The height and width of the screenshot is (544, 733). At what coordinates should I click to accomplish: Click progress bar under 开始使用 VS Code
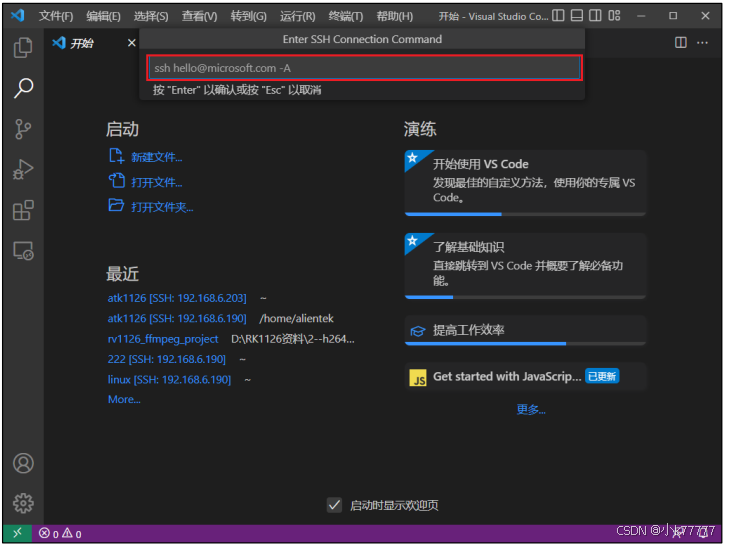525,214
